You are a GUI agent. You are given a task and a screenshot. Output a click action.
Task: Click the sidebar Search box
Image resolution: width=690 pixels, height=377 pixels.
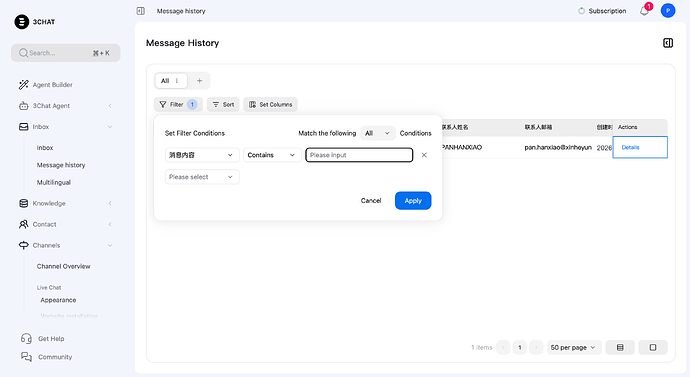pos(66,53)
